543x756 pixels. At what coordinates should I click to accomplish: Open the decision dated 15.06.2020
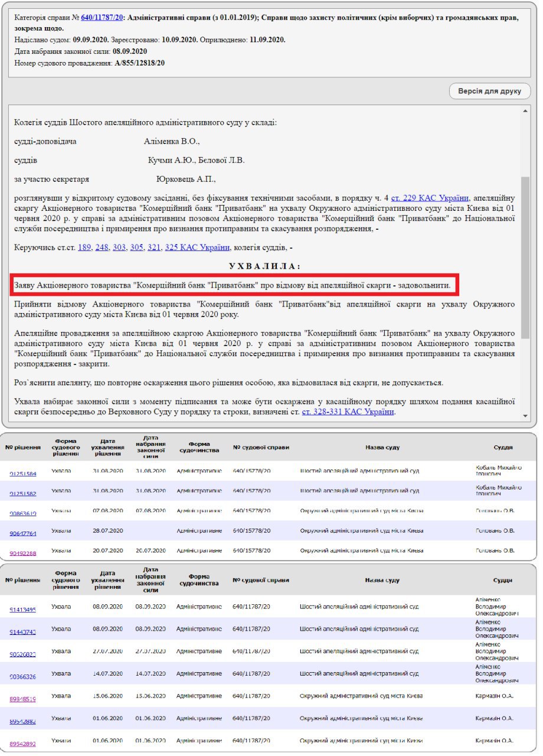click(x=23, y=699)
